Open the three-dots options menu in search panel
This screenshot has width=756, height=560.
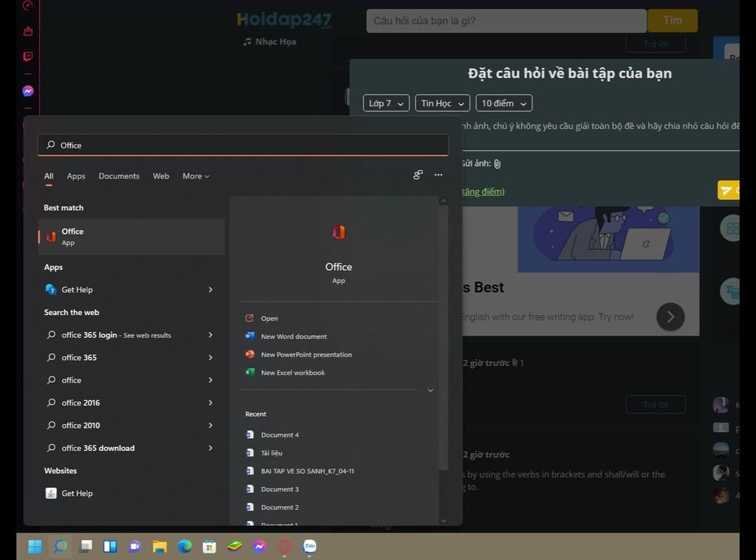pyautogui.click(x=439, y=175)
